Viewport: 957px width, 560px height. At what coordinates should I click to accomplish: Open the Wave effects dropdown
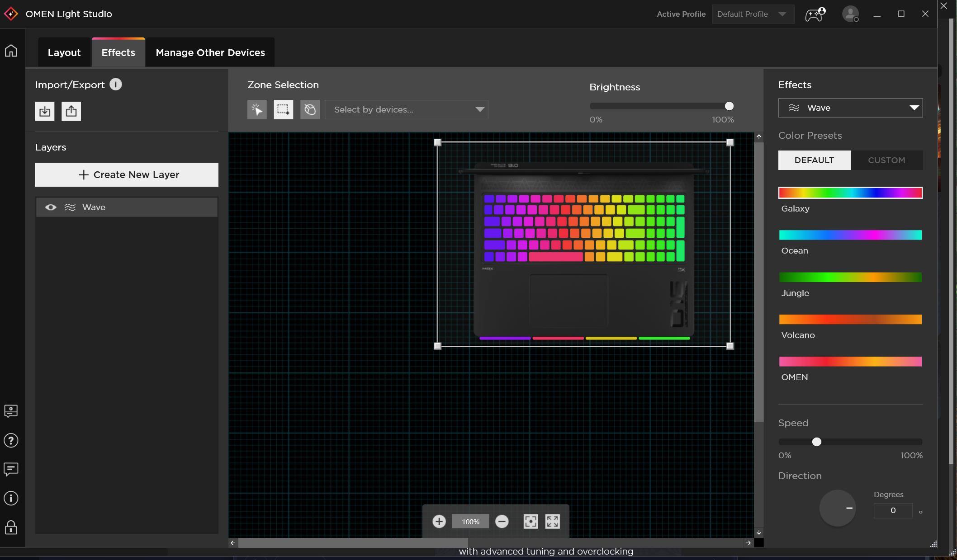pos(850,108)
